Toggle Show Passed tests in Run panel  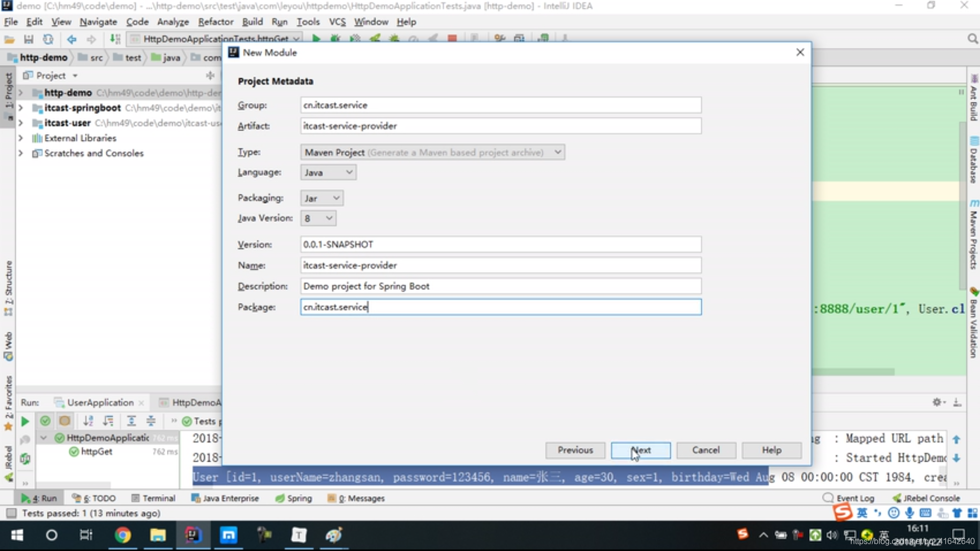(x=45, y=421)
